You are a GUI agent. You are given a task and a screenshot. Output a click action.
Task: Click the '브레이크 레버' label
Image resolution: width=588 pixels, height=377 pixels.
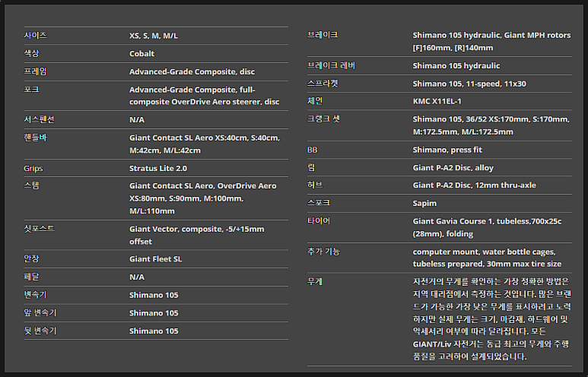331,65
